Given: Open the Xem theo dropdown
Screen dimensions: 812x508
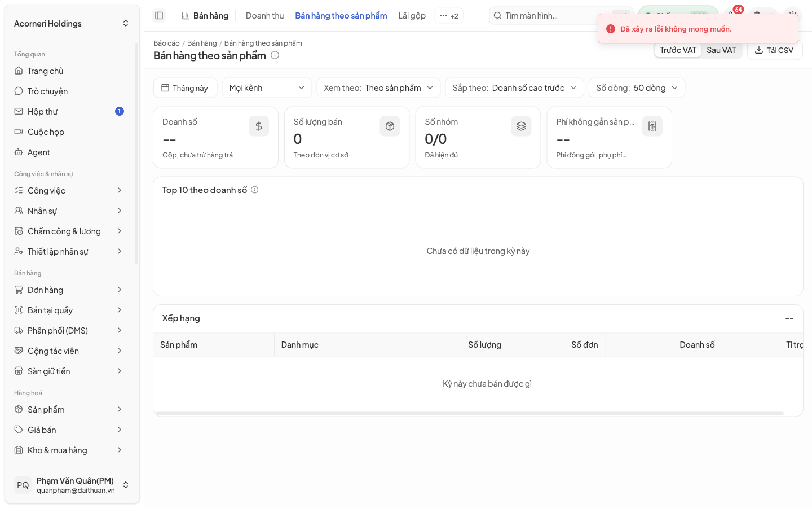Looking at the screenshot, I should tap(378, 88).
